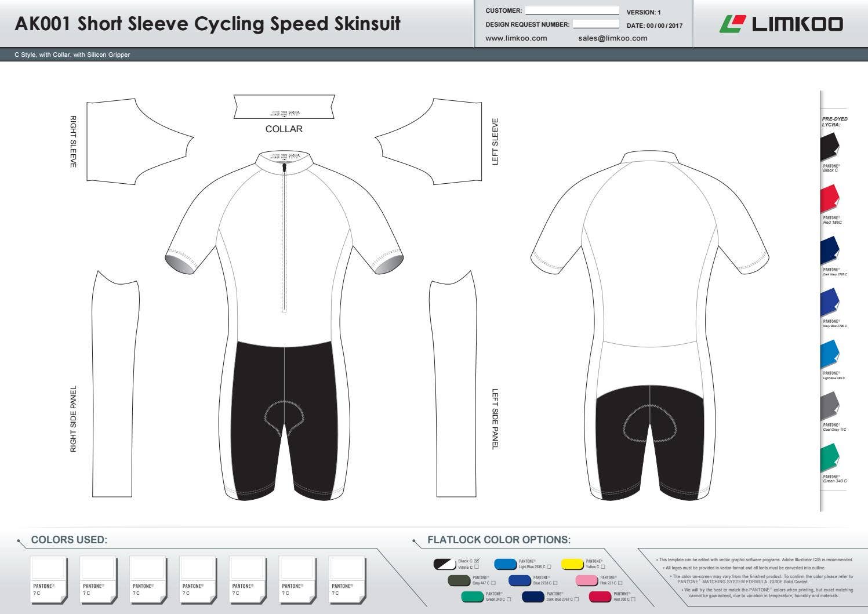868x614 pixels.
Task: Click the Limkoo logo
Action: pyautogui.click(x=780, y=24)
